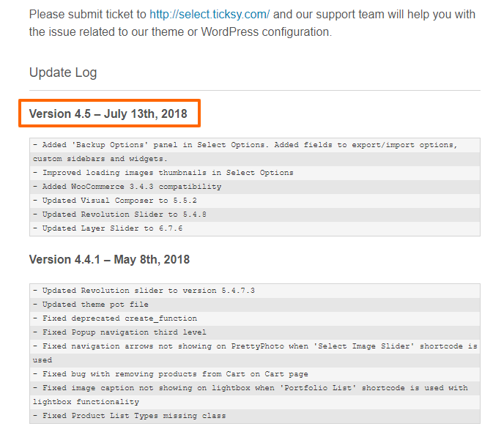Select the Fixed Product List Types missing class line
The height and width of the screenshot is (440, 504).
[255, 416]
